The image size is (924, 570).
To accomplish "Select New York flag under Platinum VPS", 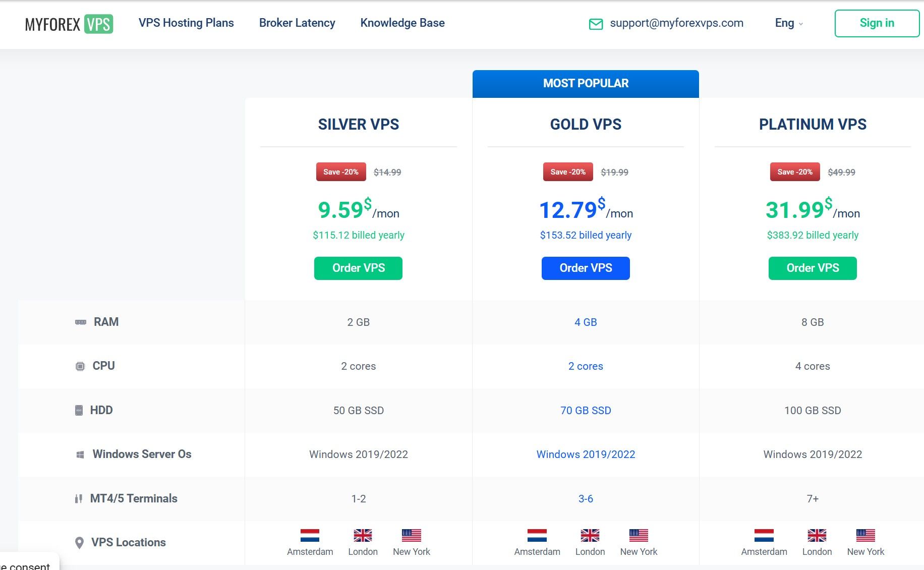I will click(x=865, y=535).
